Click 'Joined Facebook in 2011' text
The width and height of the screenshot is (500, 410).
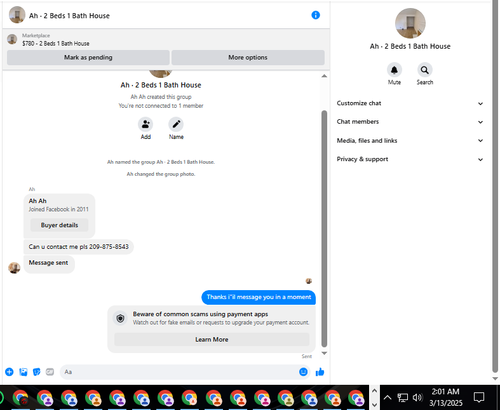coord(59,209)
